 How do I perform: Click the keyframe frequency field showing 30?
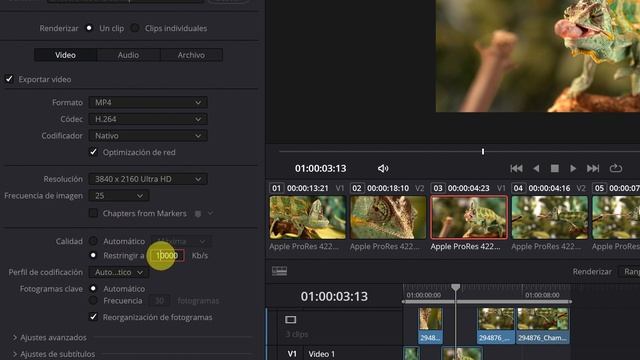[x=160, y=301]
